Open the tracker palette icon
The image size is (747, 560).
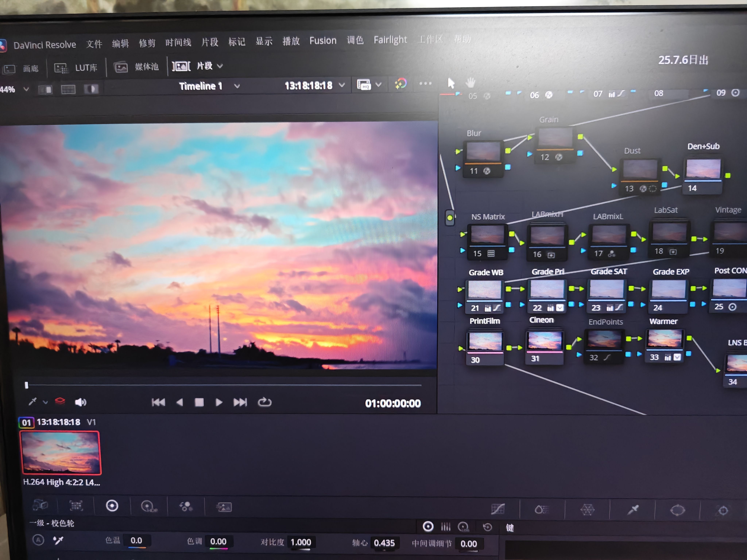(x=723, y=510)
